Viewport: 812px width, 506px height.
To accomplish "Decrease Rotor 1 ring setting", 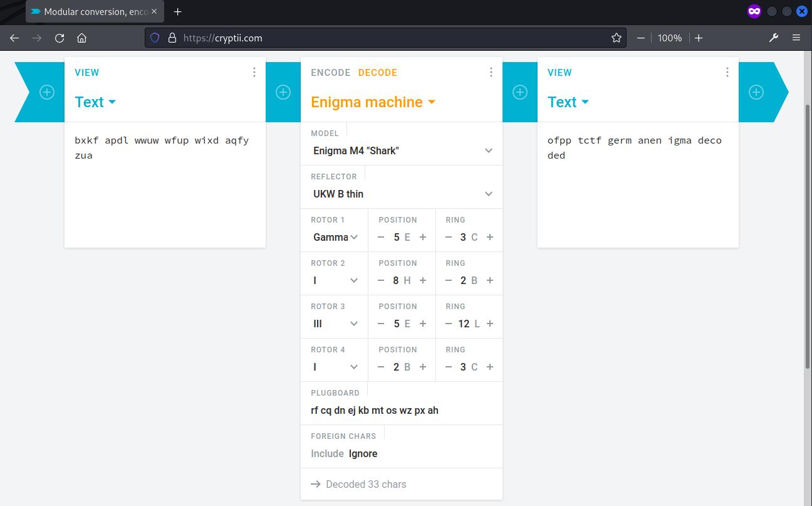I will tap(448, 237).
